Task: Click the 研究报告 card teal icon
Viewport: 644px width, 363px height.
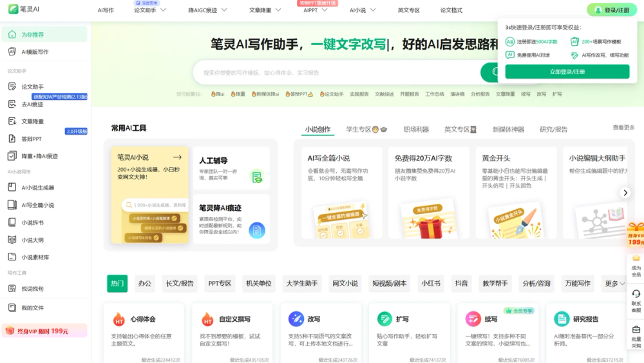Action: (562, 319)
